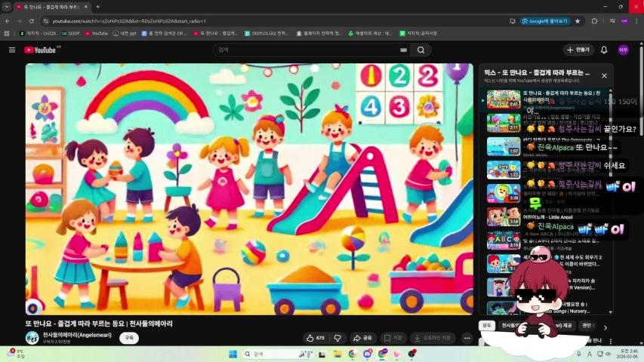Open the YouTube bookmark in bookmarks bar
The width and height of the screenshot is (644, 362).
(96, 33)
